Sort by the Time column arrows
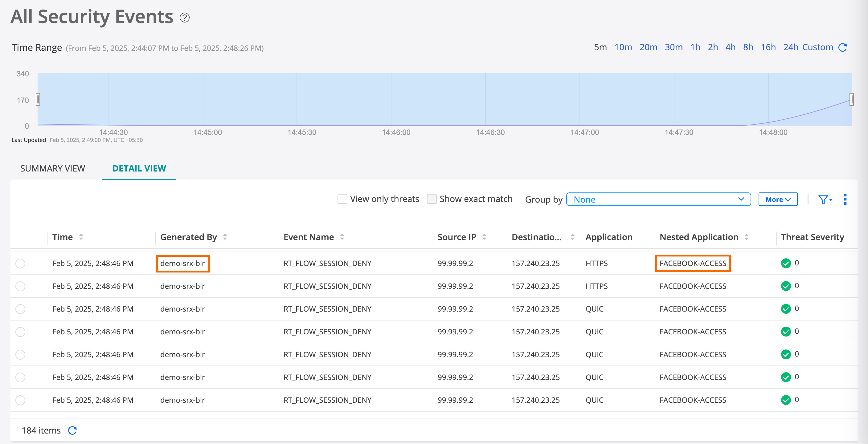This screenshot has height=444, width=868. (x=81, y=237)
